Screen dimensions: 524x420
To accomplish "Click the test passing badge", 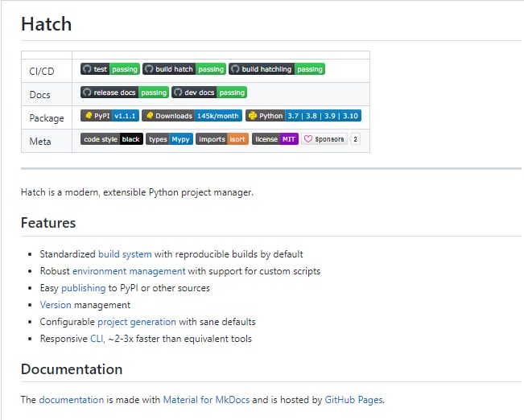I will (110, 69).
